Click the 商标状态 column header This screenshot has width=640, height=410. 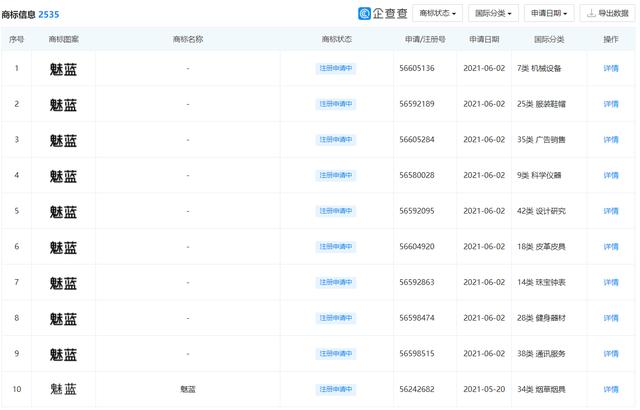[x=337, y=39]
